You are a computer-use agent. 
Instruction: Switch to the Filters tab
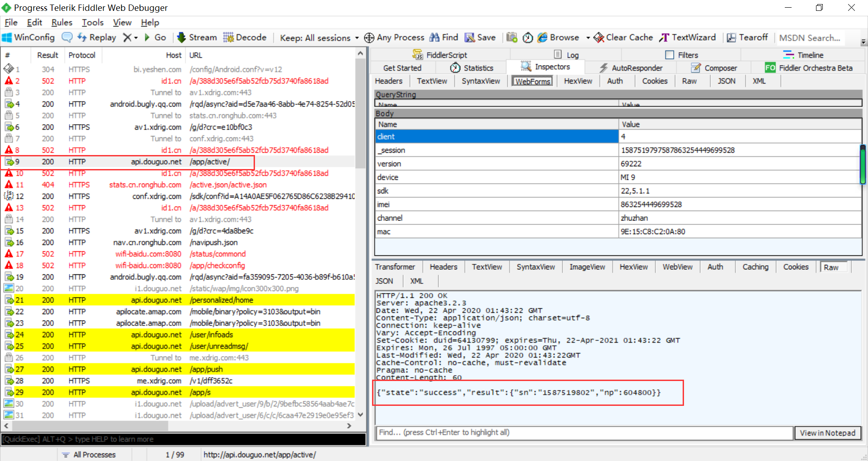(x=682, y=55)
